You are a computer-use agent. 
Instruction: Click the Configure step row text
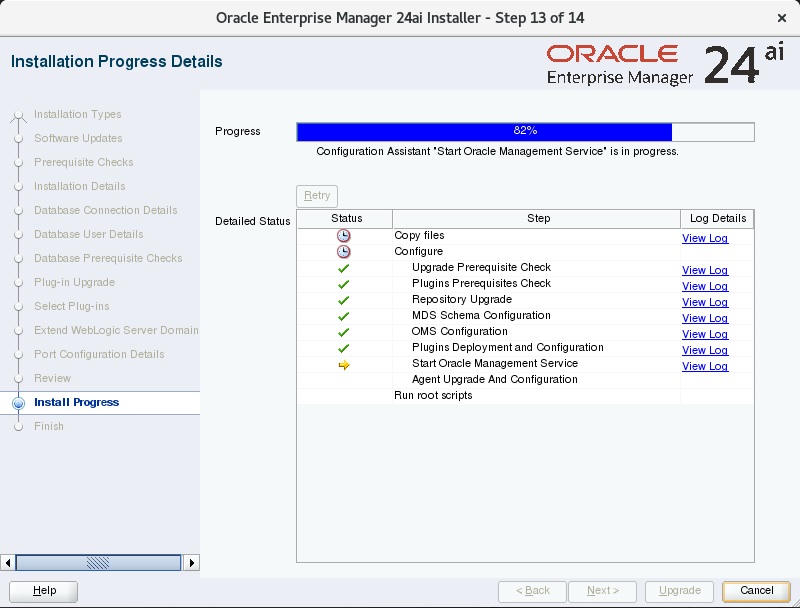tap(418, 251)
